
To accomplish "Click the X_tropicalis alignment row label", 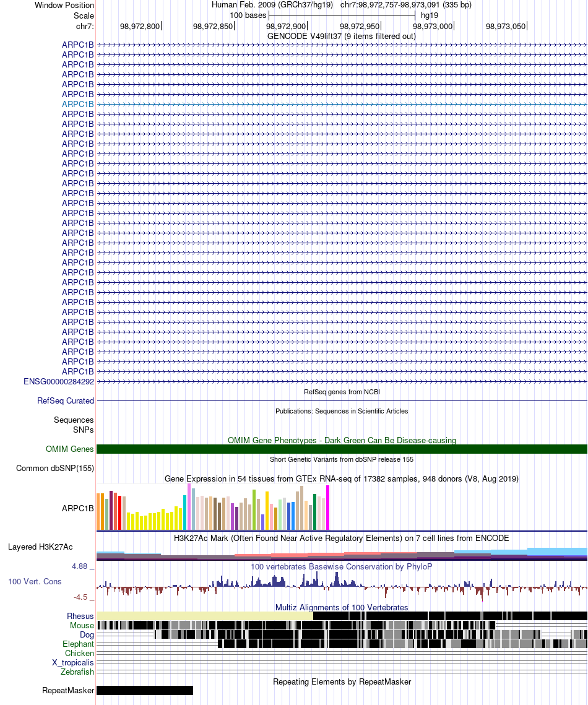I will [73, 663].
